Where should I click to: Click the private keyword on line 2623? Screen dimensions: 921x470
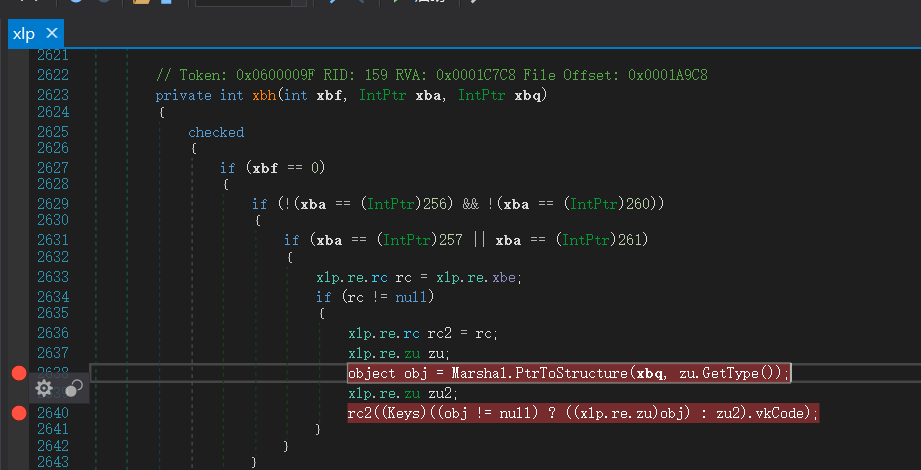(x=184, y=95)
